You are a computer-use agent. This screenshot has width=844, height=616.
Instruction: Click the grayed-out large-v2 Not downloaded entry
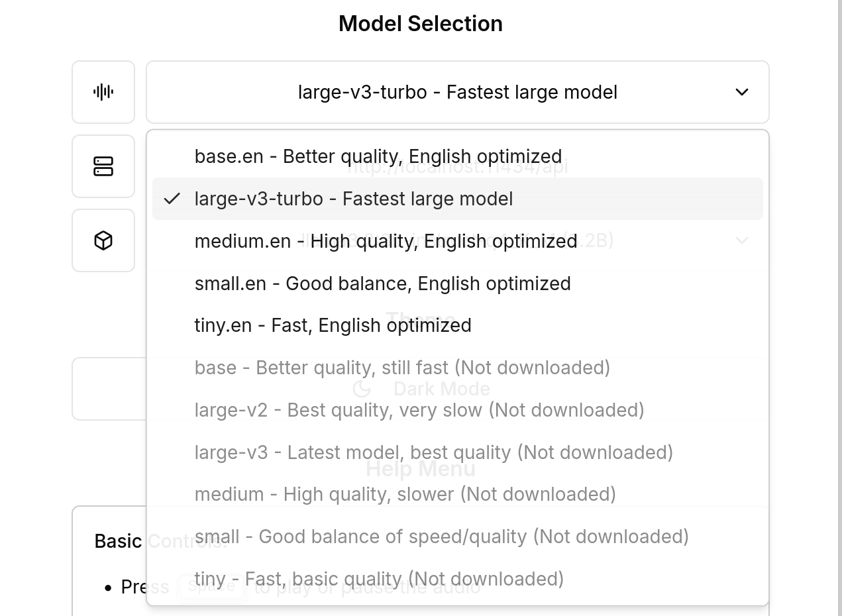click(419, 410)
